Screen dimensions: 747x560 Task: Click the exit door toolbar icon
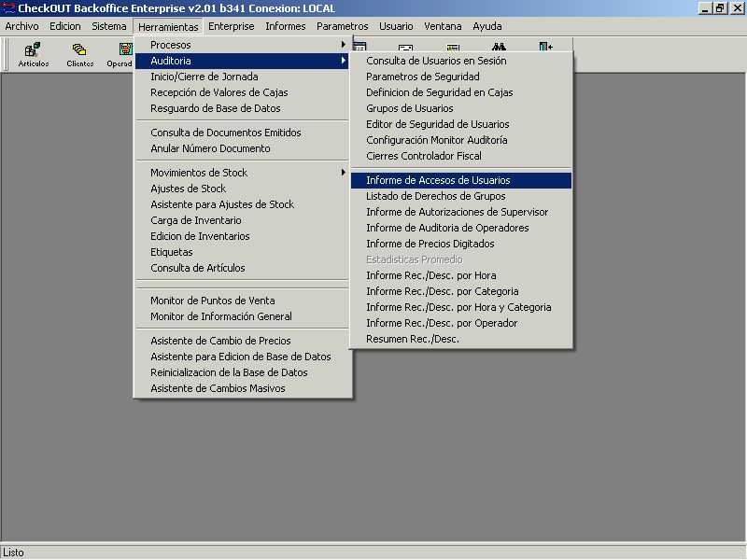[545, 46]
